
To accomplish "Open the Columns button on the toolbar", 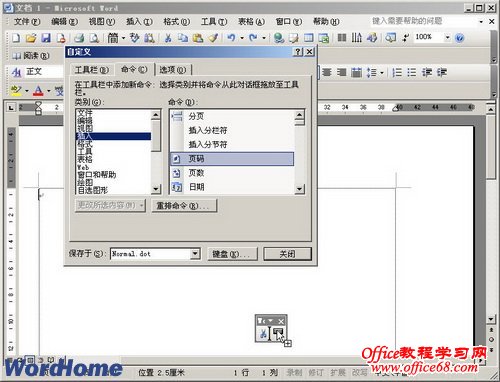I will (x=342, y=38).
